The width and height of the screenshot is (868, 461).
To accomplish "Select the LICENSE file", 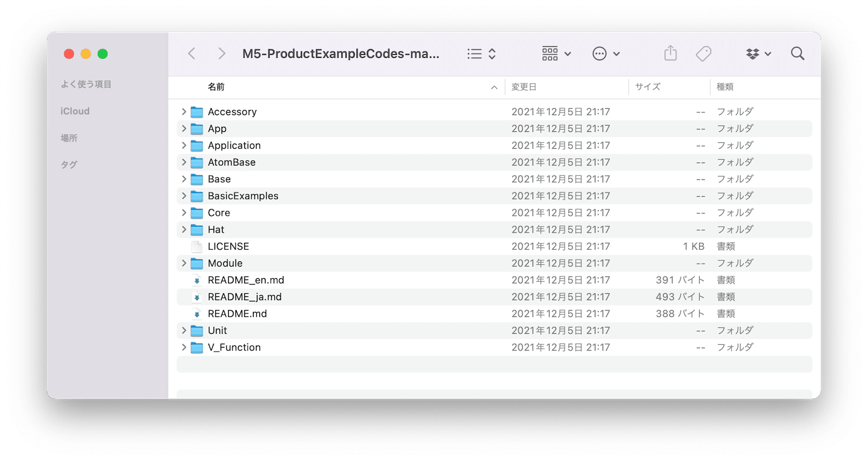I will 228,246.
